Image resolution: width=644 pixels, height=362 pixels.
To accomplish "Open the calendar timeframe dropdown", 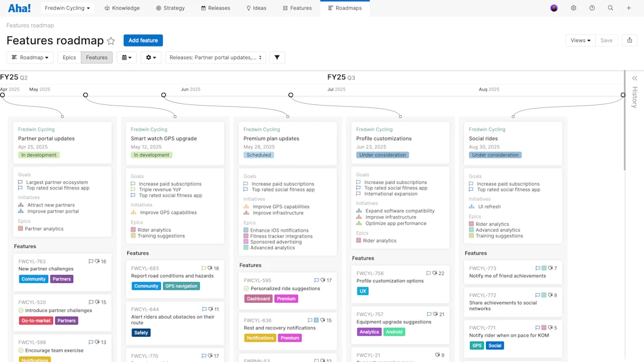I will (x=127, y=57).
